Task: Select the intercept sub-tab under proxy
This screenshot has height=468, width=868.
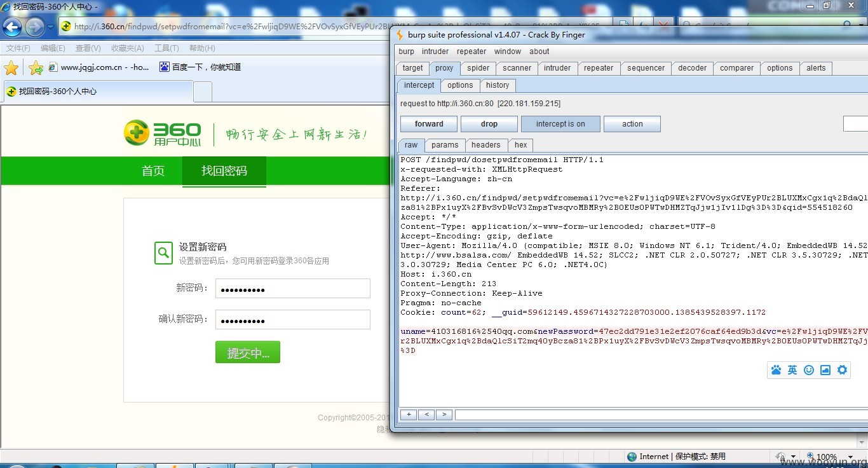Action: click(419, 85)
